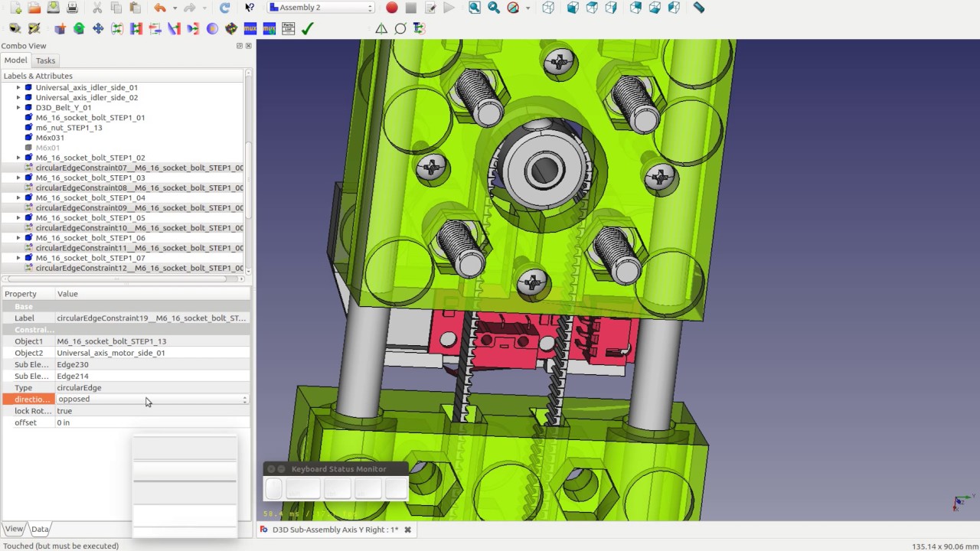Click the Parts List icon
The image size is (980, 551).
click(288, 28)
